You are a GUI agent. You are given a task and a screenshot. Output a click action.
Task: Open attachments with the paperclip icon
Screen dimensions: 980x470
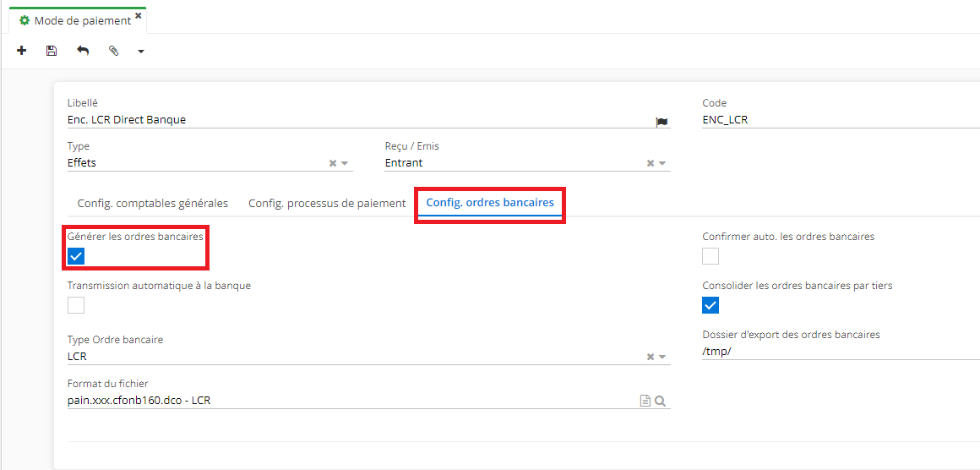[113, 51]
